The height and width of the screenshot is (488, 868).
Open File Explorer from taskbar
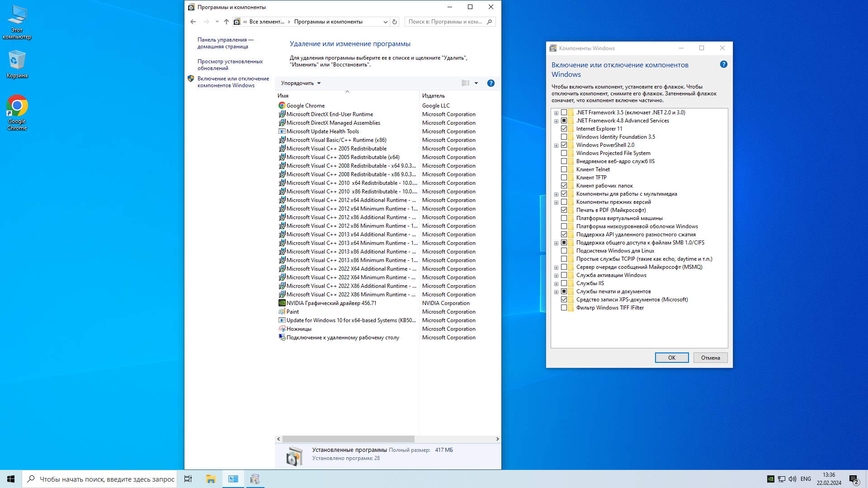tap(211, 479)
